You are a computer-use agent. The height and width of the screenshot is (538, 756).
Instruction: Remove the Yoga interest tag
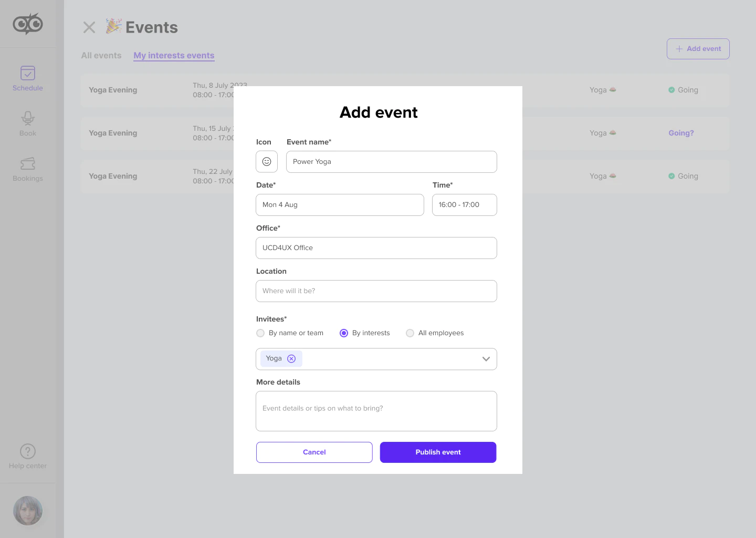point(291,359)
